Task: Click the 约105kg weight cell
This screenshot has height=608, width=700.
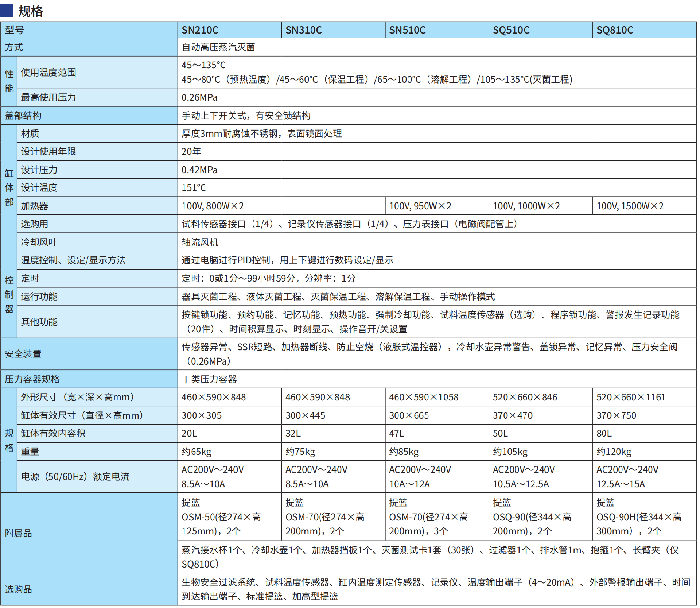Action: point(540,452)
